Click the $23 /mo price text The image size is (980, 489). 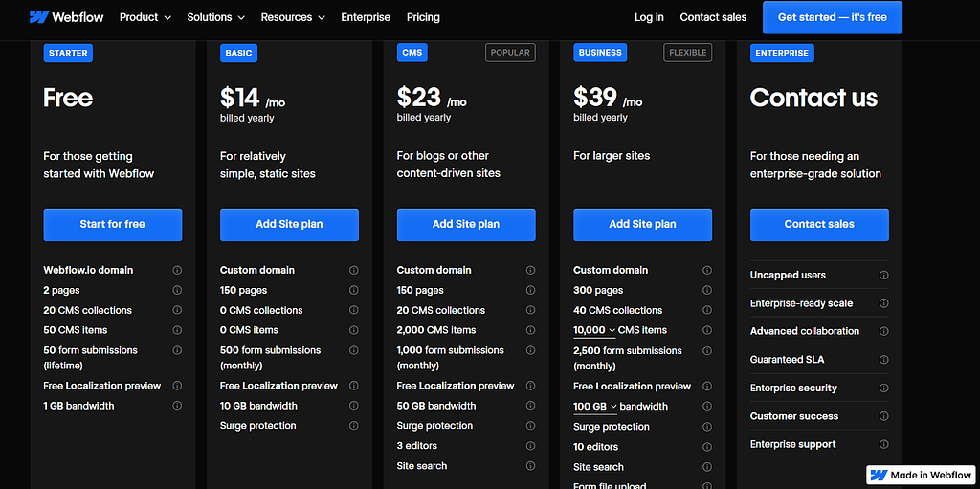[432, 98]
